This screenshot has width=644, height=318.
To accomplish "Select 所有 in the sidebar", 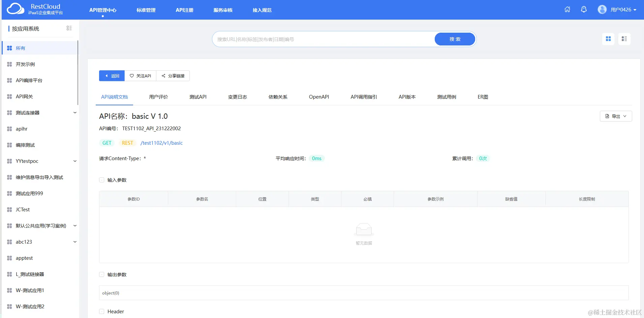I will tap(40, 48).
